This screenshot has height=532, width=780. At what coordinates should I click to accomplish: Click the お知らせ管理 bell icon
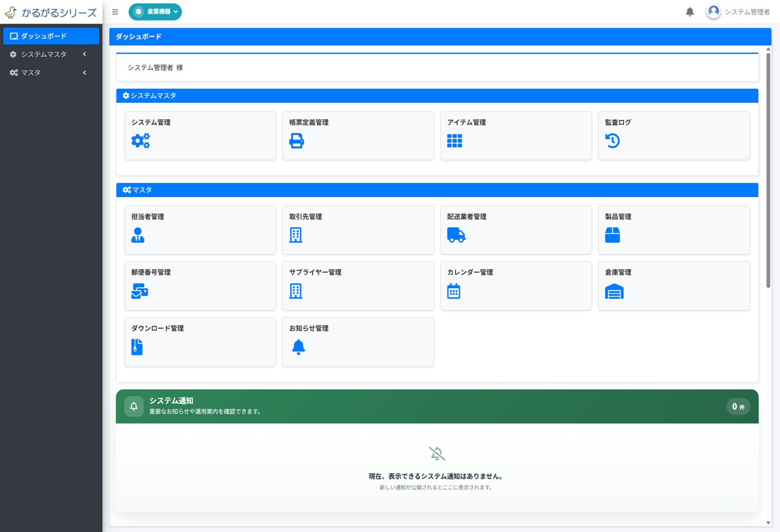coord(298,347)
